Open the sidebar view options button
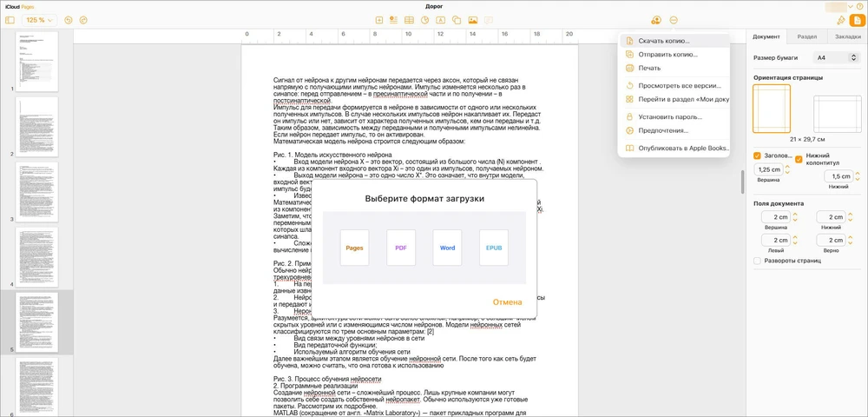The width and height of the screenshot is (868, 417). 10,19
